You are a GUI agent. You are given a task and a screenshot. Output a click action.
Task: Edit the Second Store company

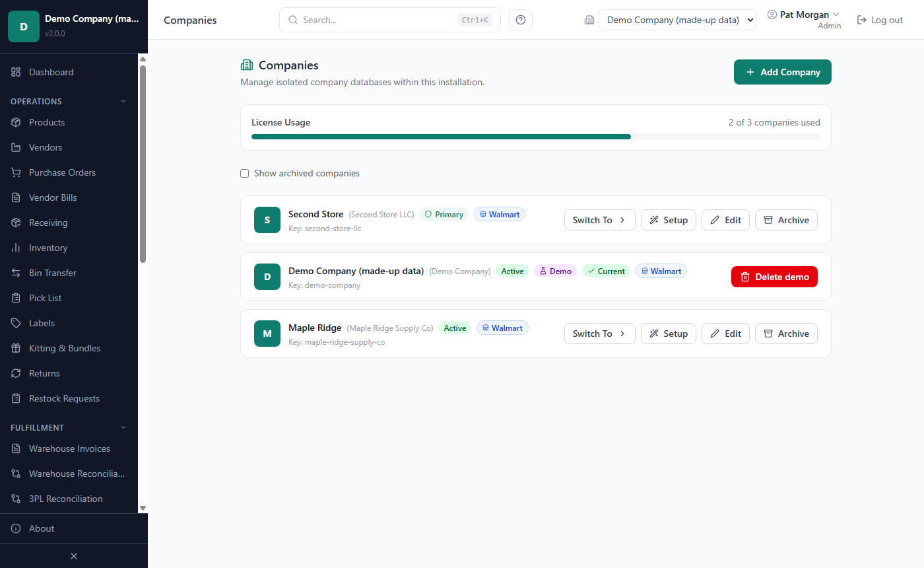click(725, 220)
